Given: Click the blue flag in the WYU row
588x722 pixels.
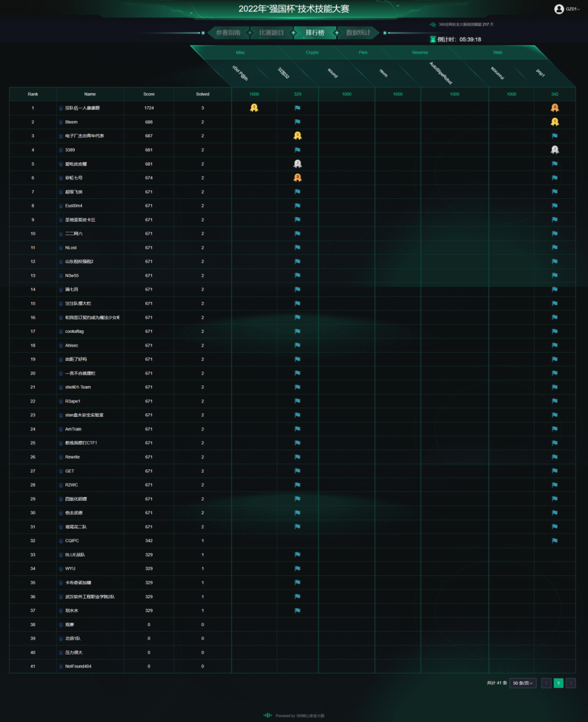Looking at the screenshot, I should 297,568.
